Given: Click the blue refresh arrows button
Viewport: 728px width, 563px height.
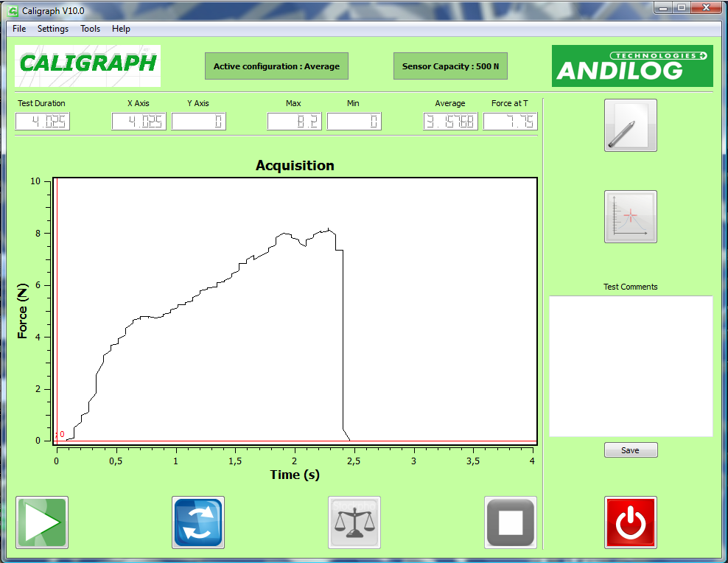Looking at the screenshot, I should (198, 522).
